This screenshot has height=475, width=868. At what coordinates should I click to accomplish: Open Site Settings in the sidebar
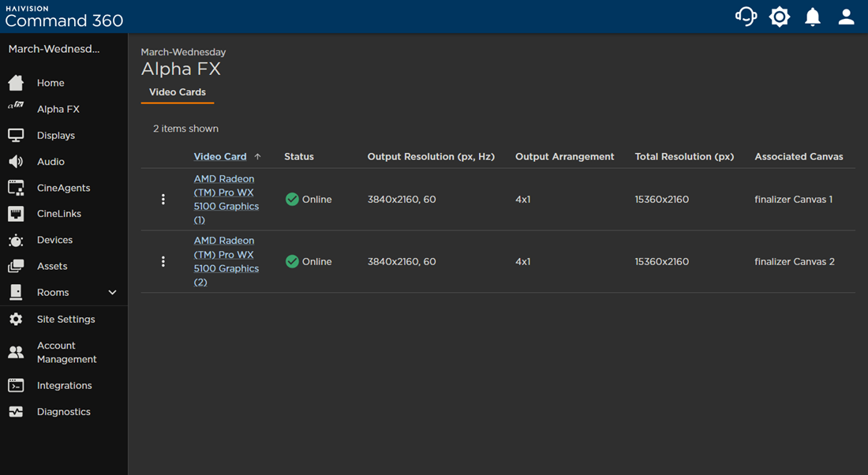(x=65, y=319)
